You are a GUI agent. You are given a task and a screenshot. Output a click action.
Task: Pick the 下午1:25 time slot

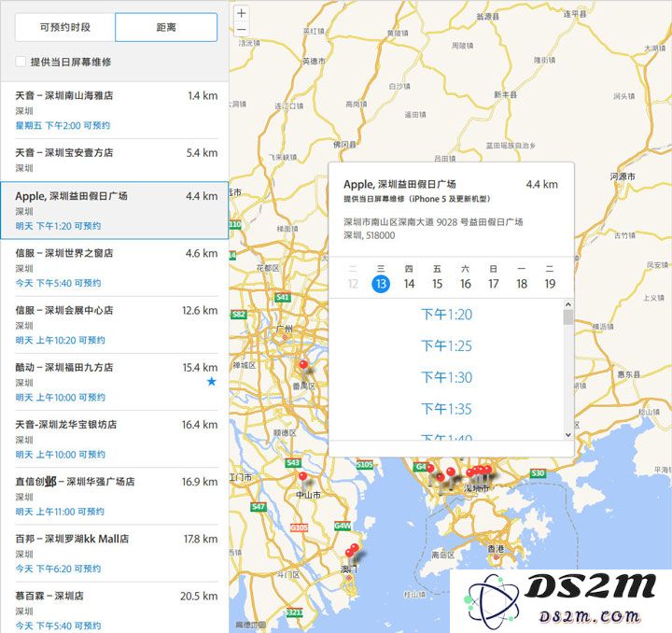coord(446,345)
